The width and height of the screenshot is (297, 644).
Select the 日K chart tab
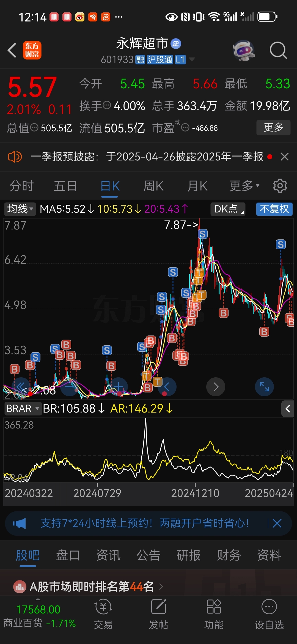click(110, 186)
